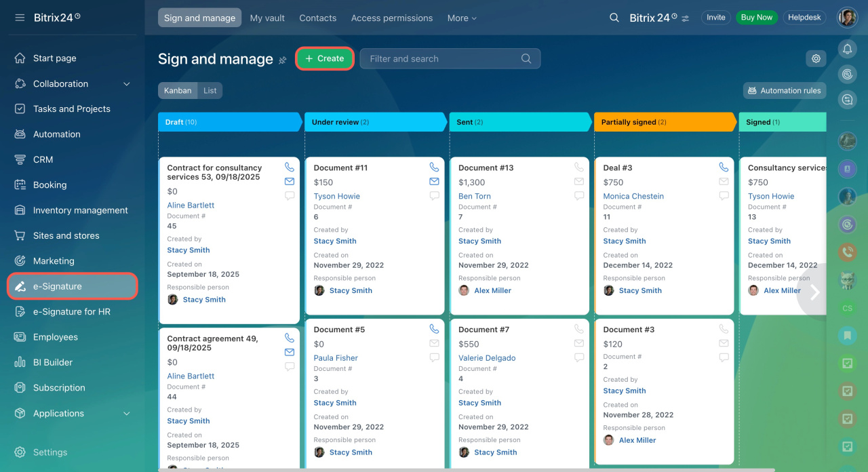
Task: Click the hamburger menu icon beside Bitrix24
Action: [x=20, y=18]
